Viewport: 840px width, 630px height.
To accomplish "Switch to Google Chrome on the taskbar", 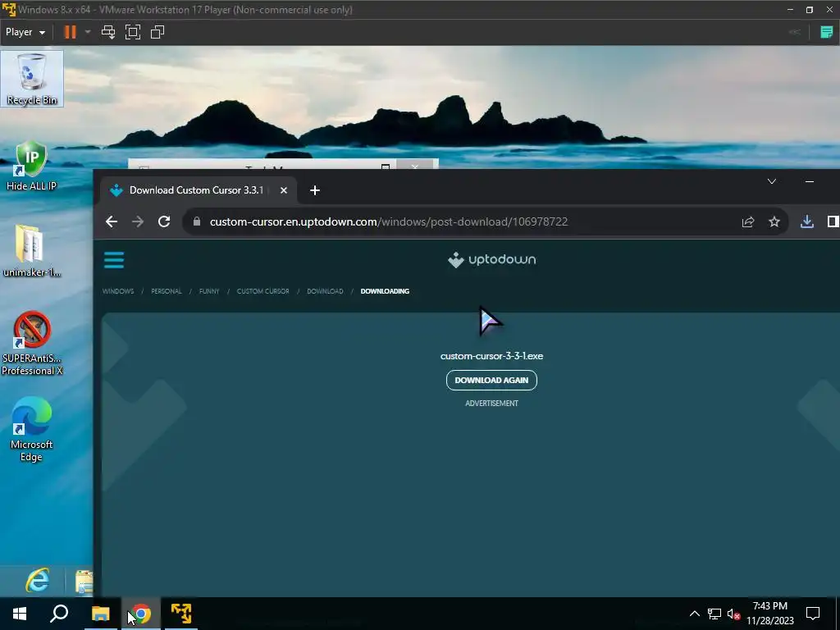I will (x=141, y=614).
